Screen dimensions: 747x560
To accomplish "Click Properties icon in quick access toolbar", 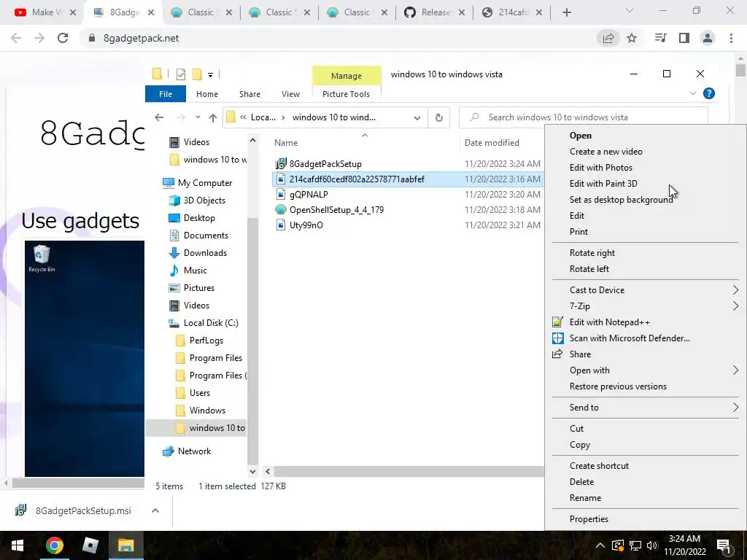I will 181,74.
